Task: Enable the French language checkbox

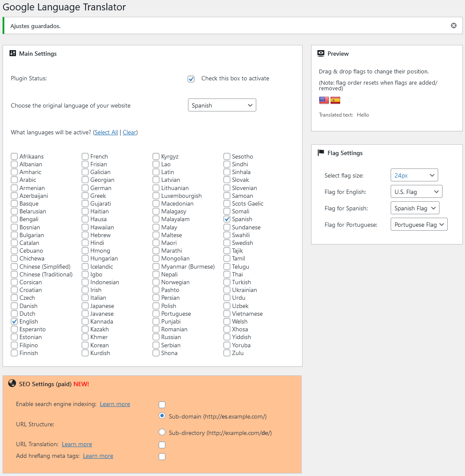Action: 85,156
